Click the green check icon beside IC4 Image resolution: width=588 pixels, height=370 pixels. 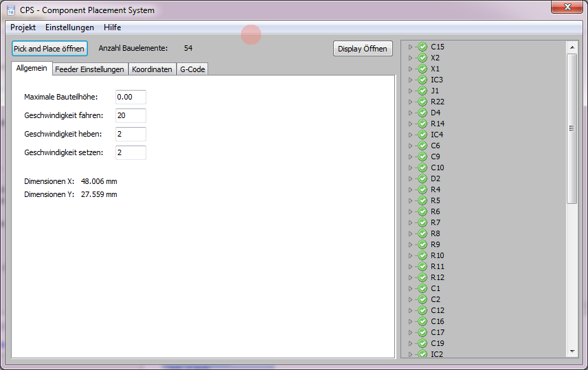pyautogui.click(x=422, y=135)
